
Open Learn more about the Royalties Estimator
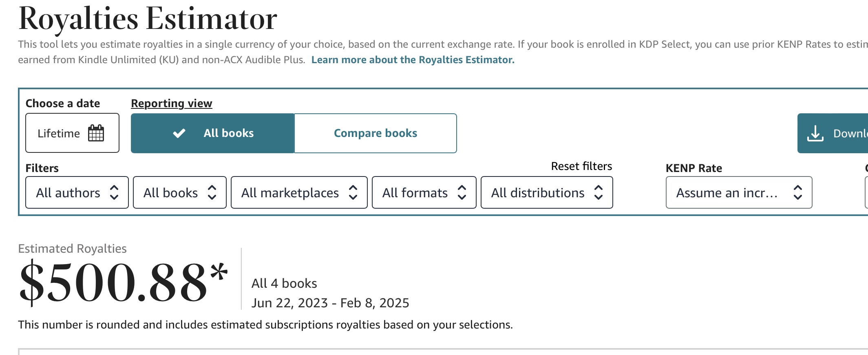pos(413,60)
